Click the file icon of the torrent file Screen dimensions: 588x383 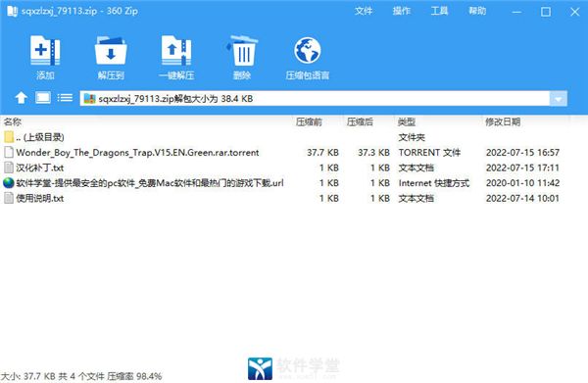pos(9,152)
